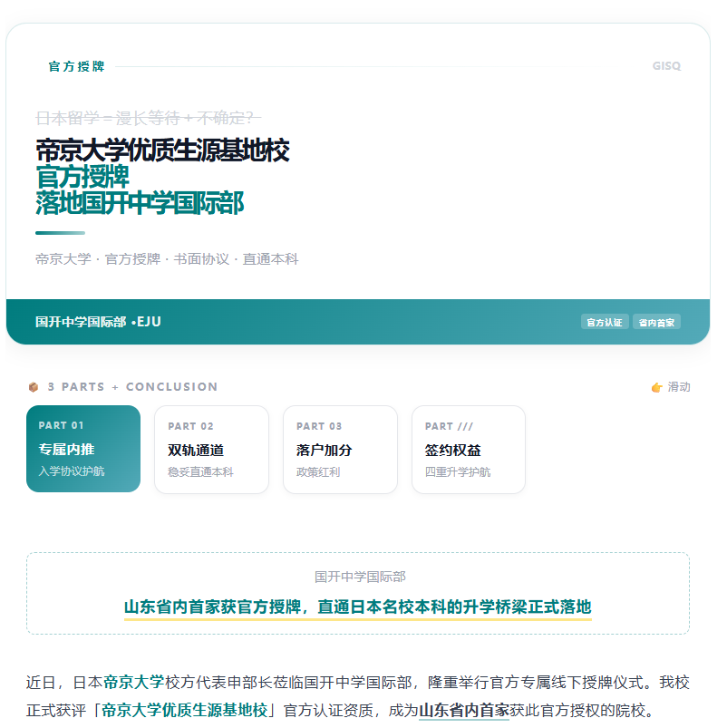The image size is (727, 728).
Task: Click the green 落地国开中学国际部 headline
Action: point(140,203)
